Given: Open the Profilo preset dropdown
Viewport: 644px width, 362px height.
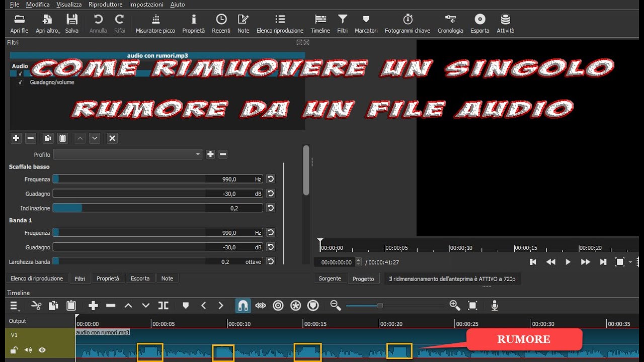Looking at the screenshot, I should tap(128, 154).
